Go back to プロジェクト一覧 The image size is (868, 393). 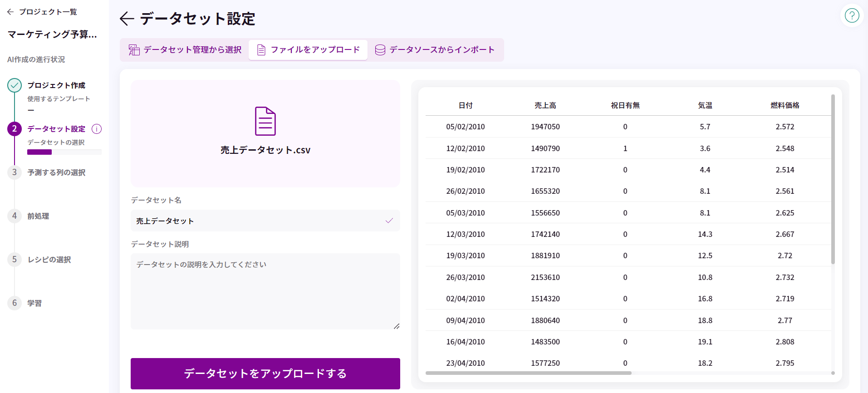42,12
